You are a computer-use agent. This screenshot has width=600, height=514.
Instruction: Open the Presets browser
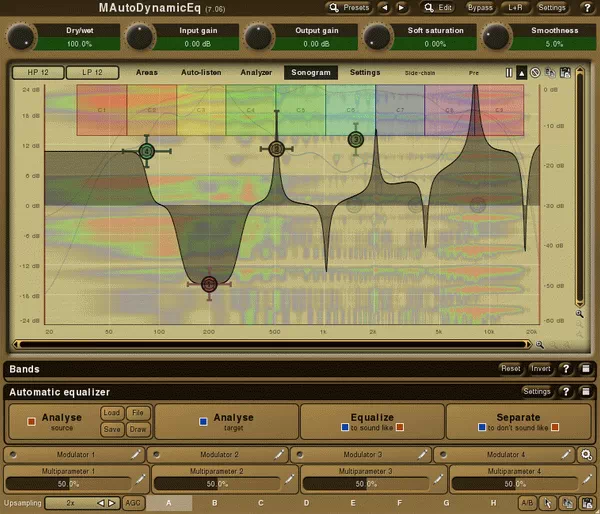(350, 7)
